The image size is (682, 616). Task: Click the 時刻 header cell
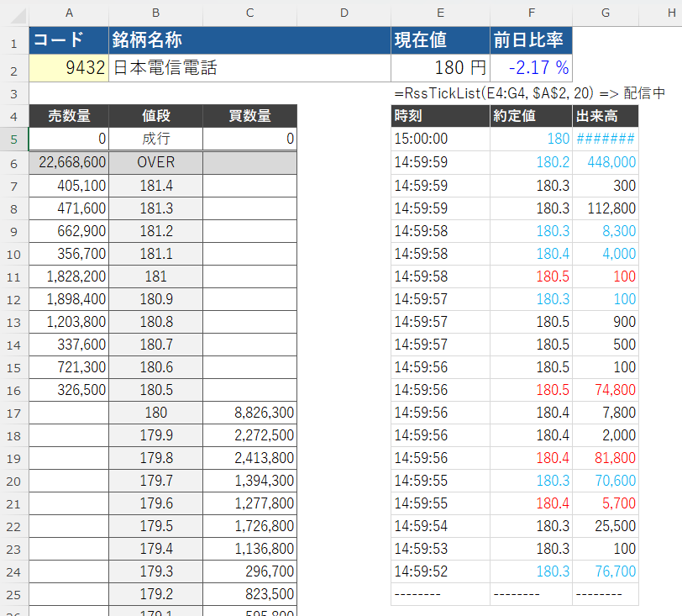(441, 116)
